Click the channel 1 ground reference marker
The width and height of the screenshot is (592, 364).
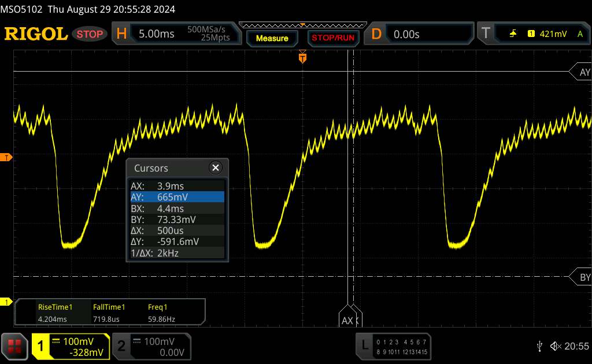(x=6, y=302)
